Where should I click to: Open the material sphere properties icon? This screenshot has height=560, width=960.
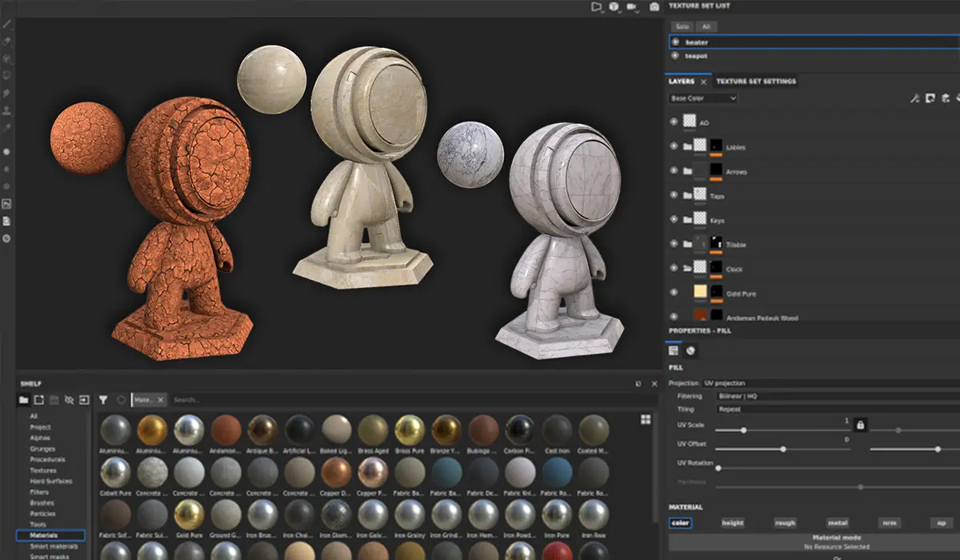click(690, 350)
